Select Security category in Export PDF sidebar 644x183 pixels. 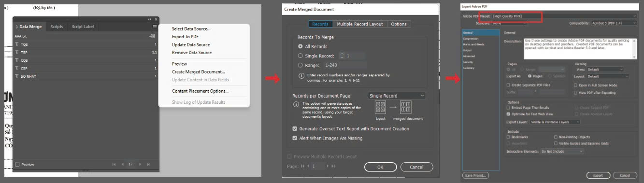click(x=468, y=62)
